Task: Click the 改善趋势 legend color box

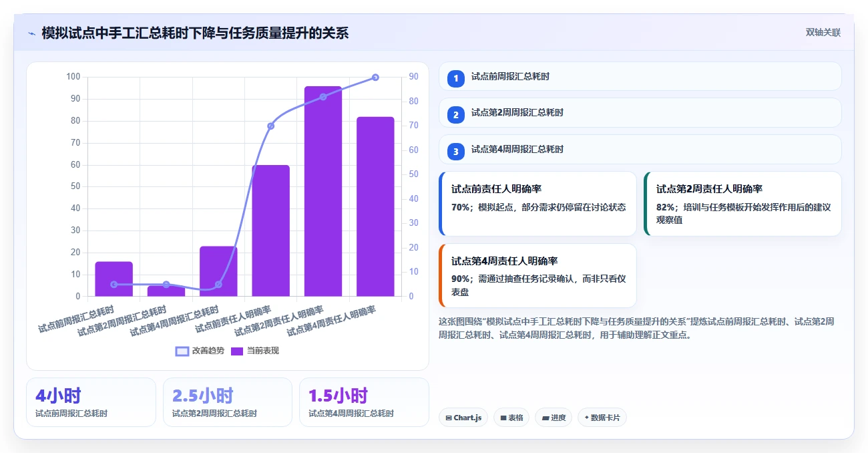Action: (182, 351)
